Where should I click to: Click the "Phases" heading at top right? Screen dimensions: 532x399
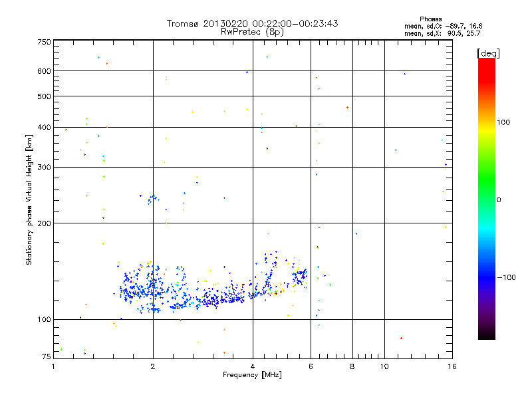tap(430, 19)
